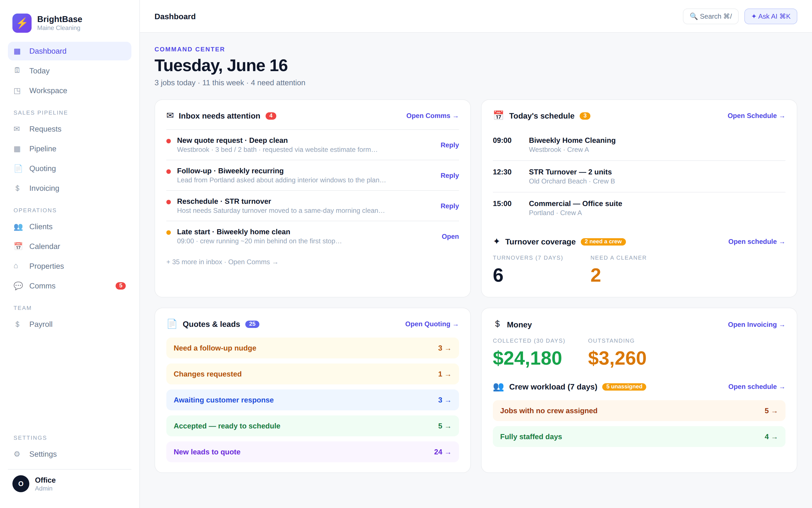Click Open schedule link beside Crew workload
812x508 pixels.
point(756,387)
